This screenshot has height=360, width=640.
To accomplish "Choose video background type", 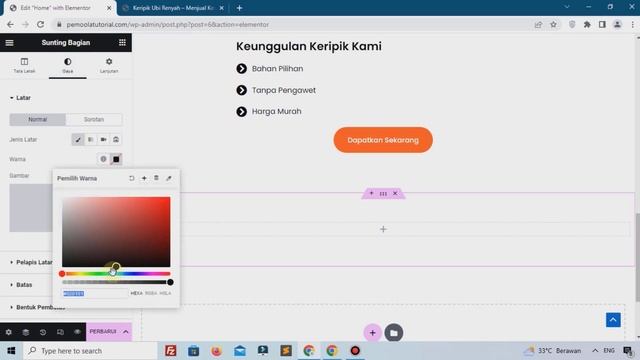I will click(103, 140).
